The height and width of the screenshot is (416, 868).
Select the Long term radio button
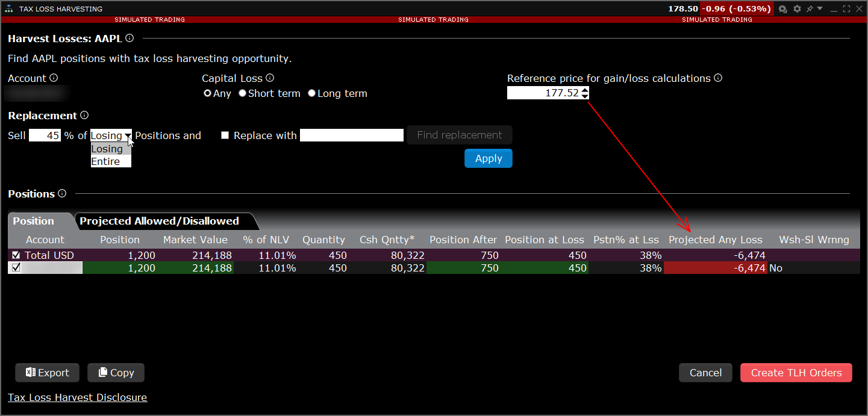click(x=311, y=93)
